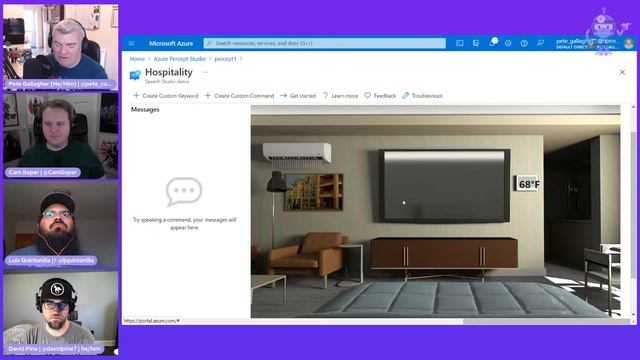Click Luis Quintanilla's webcam feed
640x360 pixels.
click(61, 224)
